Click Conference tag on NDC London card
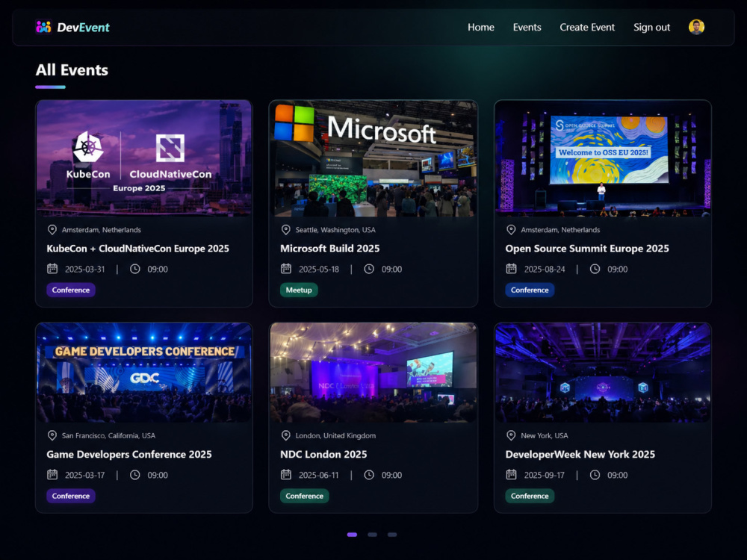The width and height of the screenshot is (747, 560). [x=305, y=496]
